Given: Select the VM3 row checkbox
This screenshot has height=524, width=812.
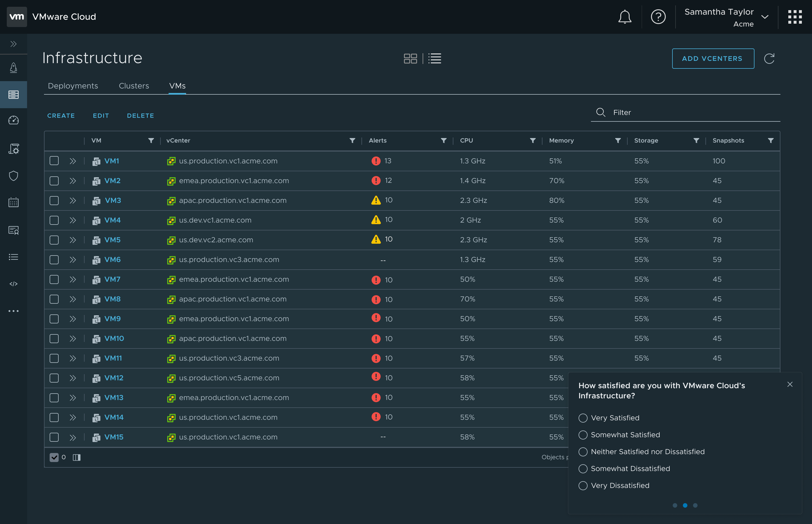Looking at the screenshot, I should [x=54, y=200].
